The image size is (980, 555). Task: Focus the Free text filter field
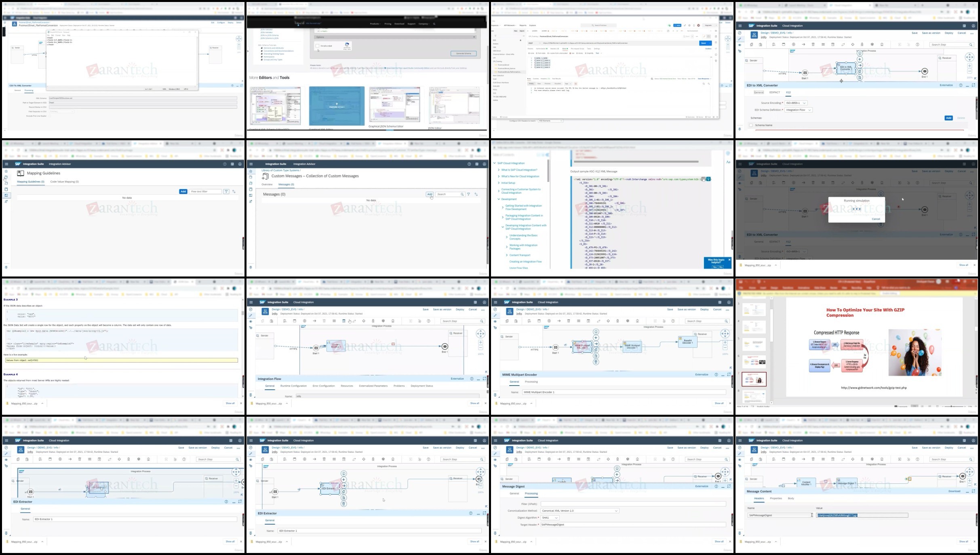[205, 192]
